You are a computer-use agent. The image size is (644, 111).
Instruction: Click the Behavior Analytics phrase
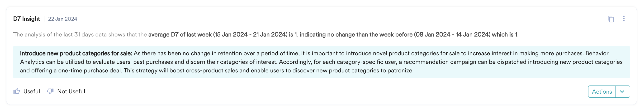pos(597,53)
